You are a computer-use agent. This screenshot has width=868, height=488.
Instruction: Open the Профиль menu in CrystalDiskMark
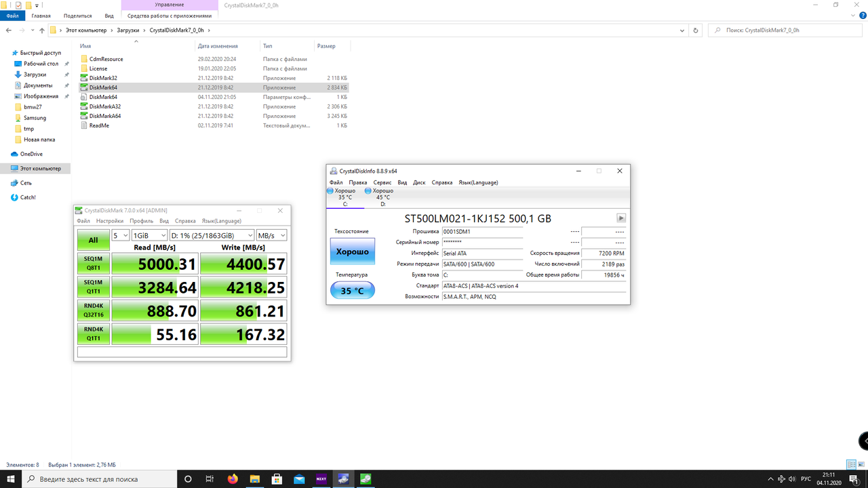142,221
